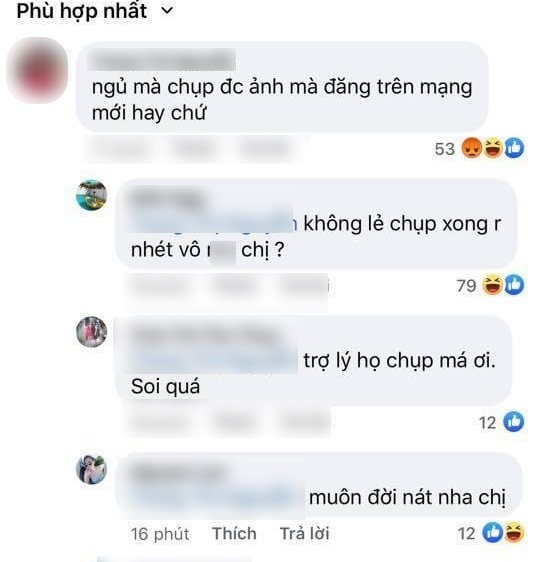Click the like icon on the 53-reaction comment

[x=514, y=148]
